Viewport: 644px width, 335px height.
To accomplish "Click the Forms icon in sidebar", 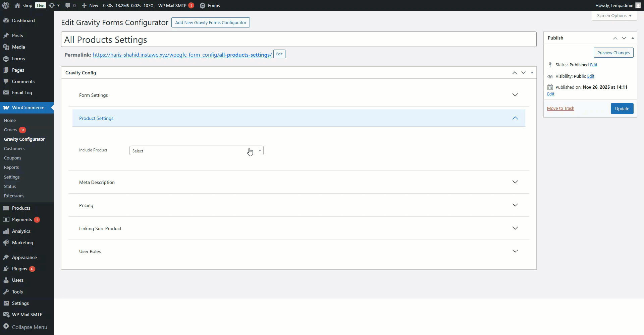I will (x=6, y=59).
